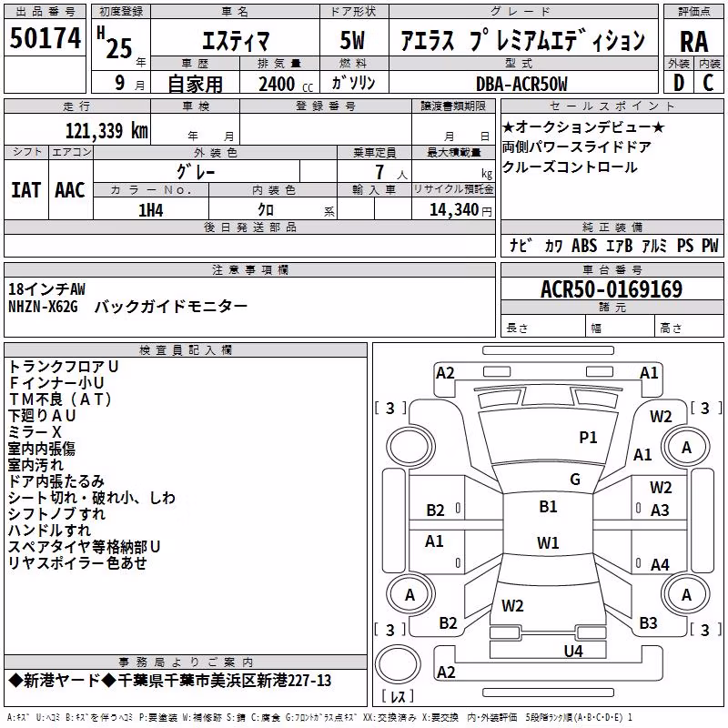Click the spare tire circle above レス

coord(398,663)
